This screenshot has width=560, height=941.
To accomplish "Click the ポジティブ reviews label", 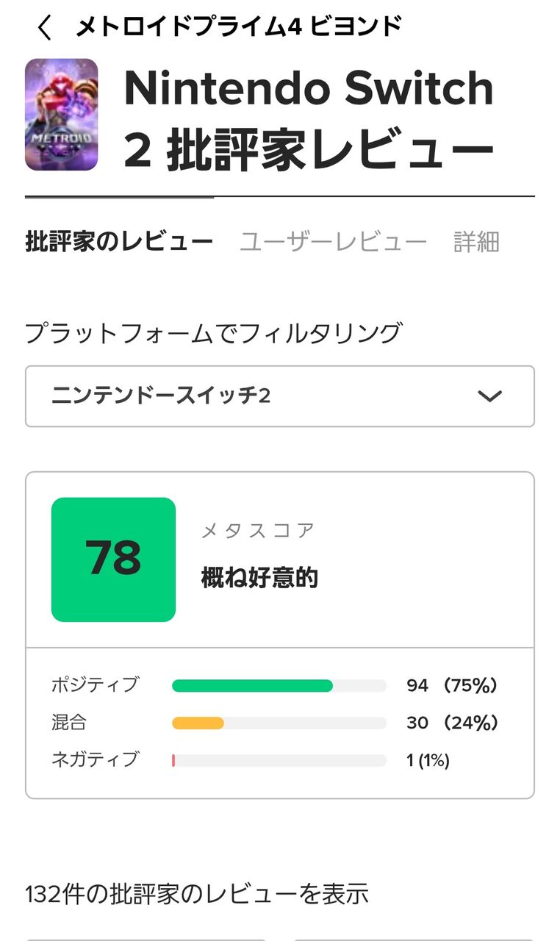I will click(95, 685).
